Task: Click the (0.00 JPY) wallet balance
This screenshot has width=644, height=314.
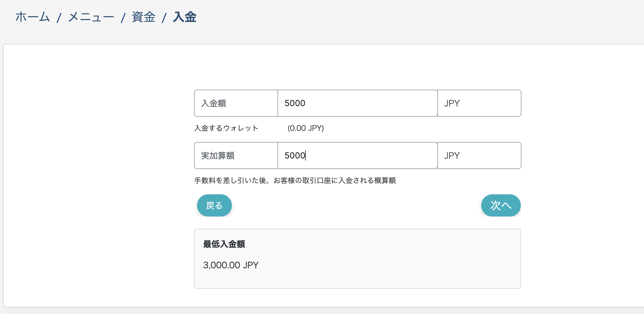Action: point(306,128)
